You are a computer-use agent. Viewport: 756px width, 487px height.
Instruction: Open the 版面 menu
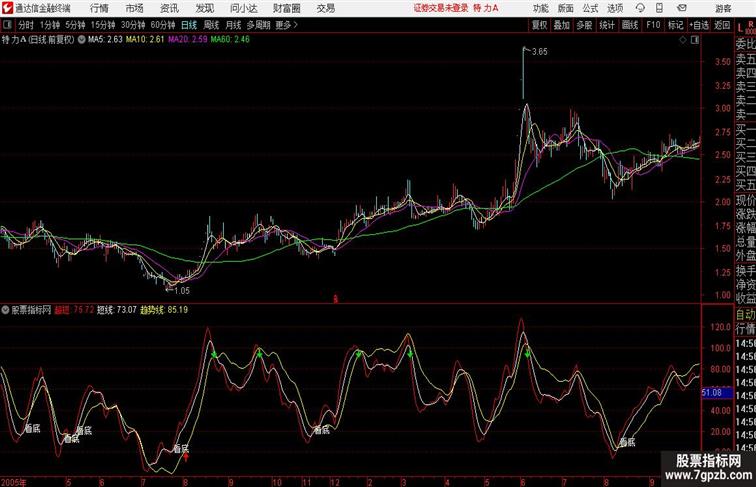(x=566, y=8)
